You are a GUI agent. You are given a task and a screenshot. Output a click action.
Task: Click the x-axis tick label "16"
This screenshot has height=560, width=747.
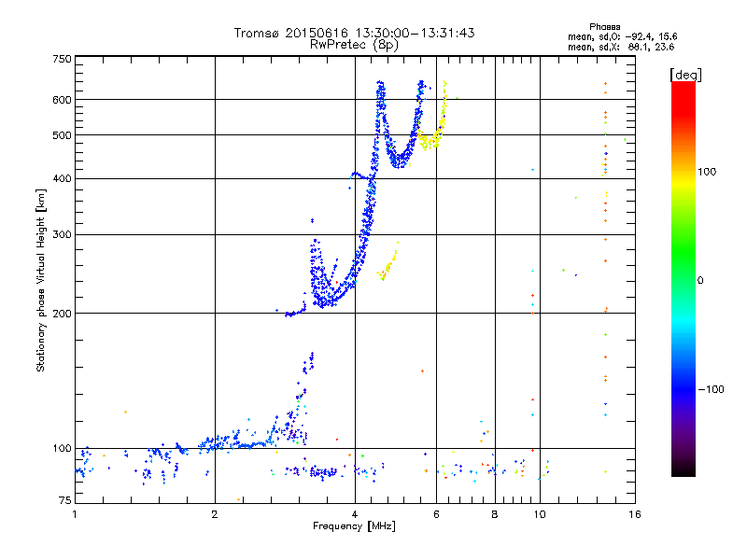coord(635,514)
